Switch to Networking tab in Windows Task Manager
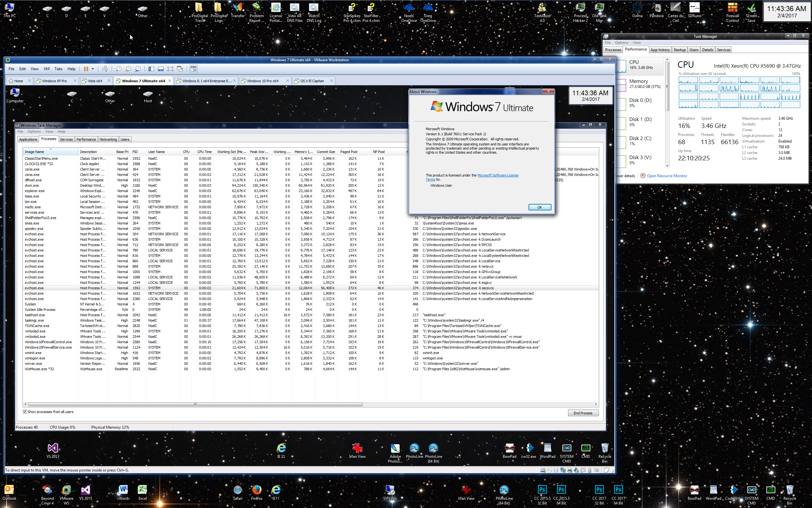This screenshot has width=812, height=508. pos(108,139)
